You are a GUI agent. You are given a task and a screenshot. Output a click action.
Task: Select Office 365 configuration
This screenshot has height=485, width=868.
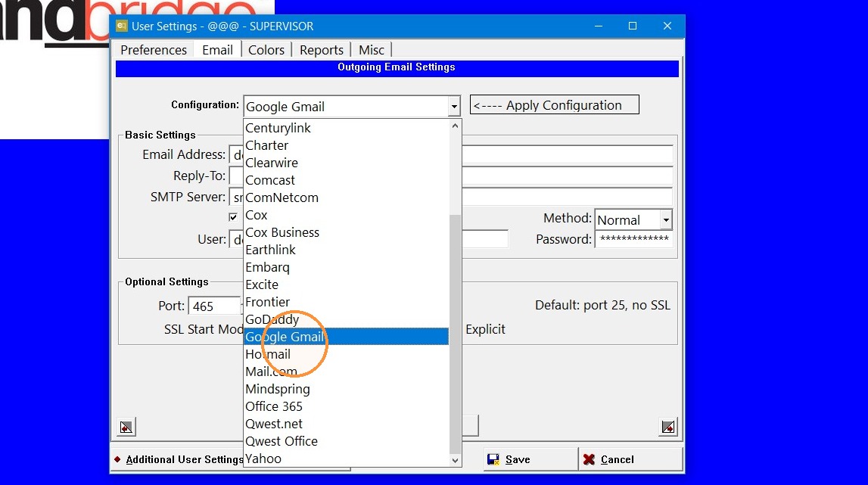(347, 406)
